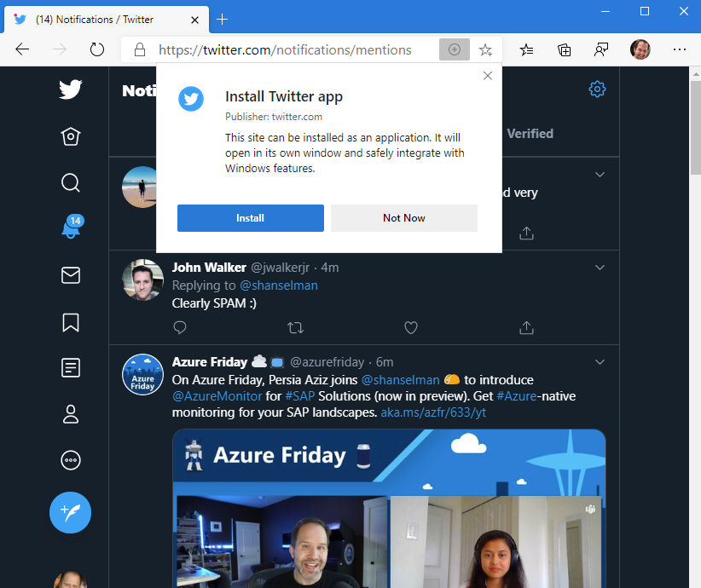Expand the Azure Friday tweet options chevron
The width and height of the screenshot is (701, 588).
coord(600,361)
